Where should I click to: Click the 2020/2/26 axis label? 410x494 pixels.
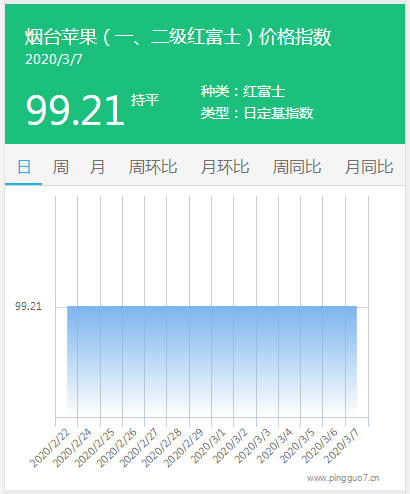tap(117, 448)
